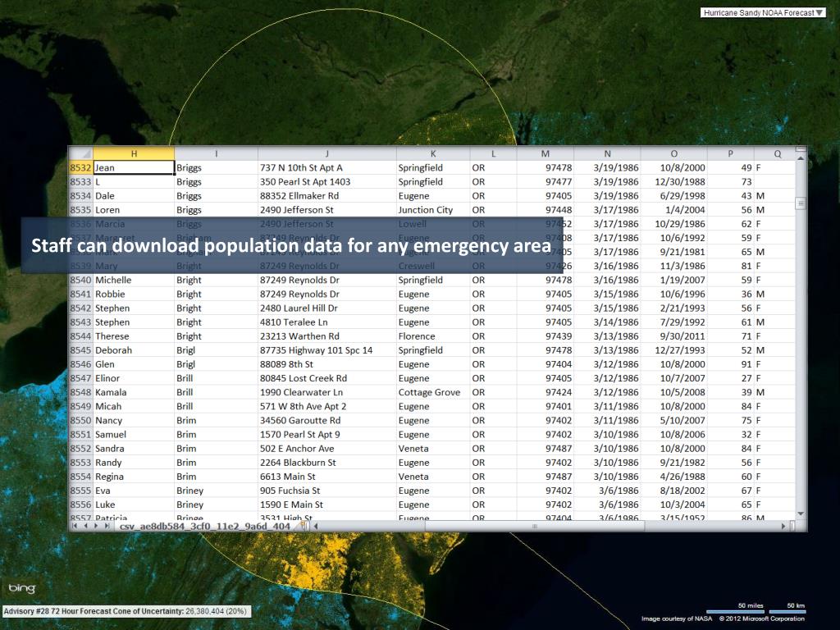
Task: Select the cell with 1590 E Main St
Action: tap(326, 504)
